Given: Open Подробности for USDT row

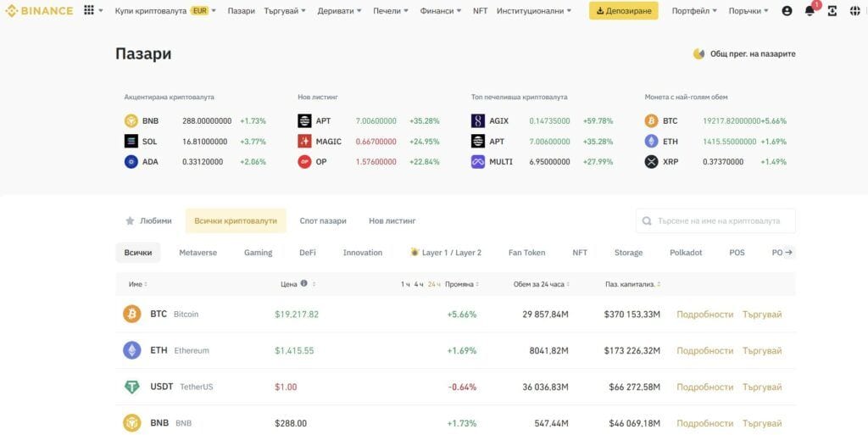Looking at the screenshot, I should (704, 388).
